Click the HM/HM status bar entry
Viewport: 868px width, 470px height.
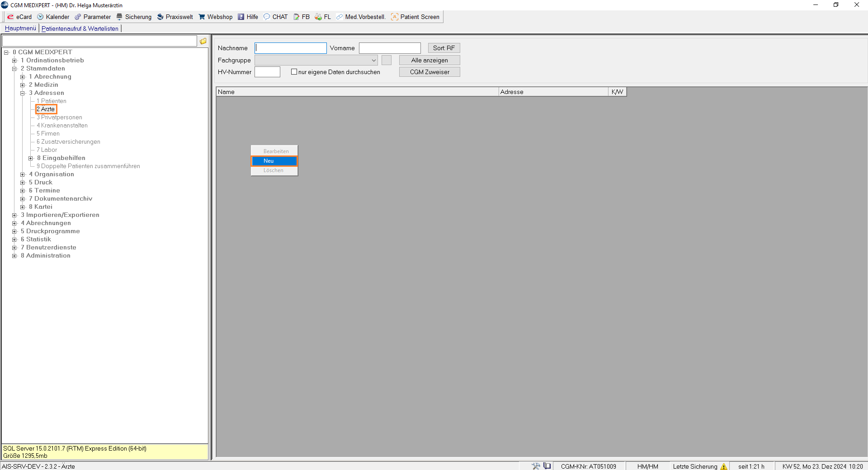pos(648,466)
